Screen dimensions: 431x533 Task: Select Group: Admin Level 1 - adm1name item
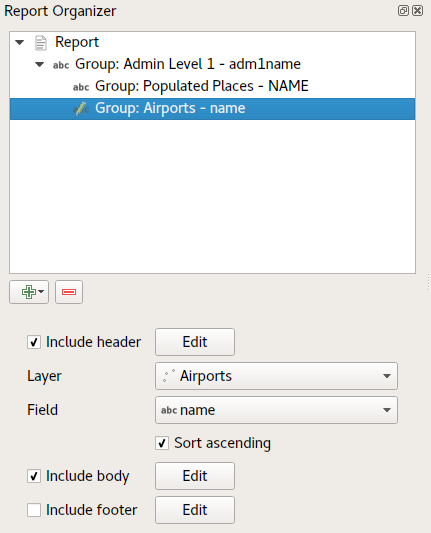(x=188, y=64)
